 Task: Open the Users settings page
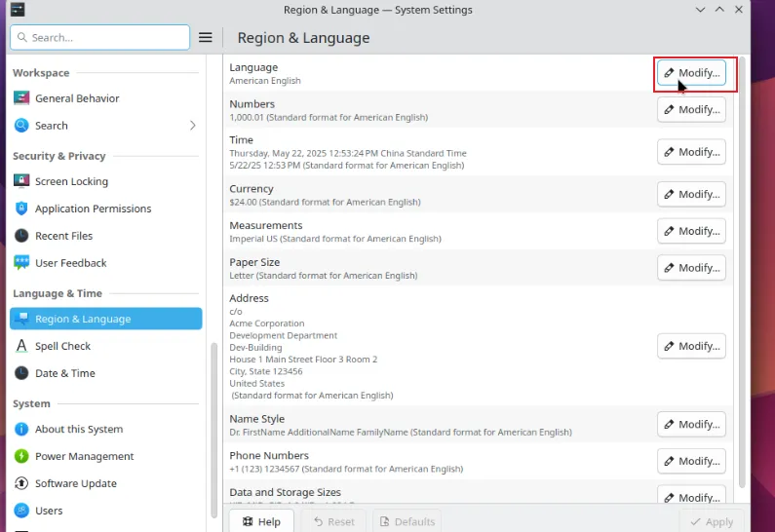pyautogui.click(x=49, y=511)
